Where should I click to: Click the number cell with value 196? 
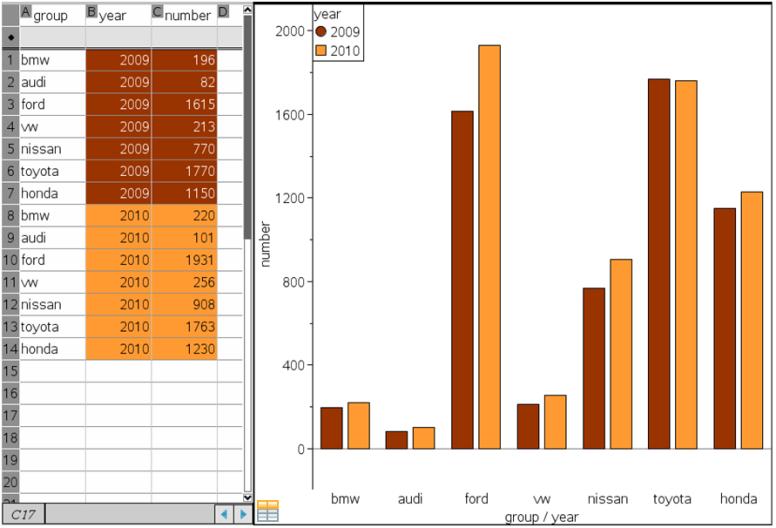(184, 60)
